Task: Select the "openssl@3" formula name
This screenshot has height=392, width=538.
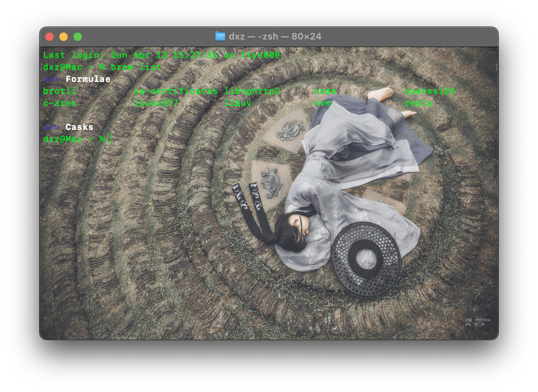Action: tap(430, 91)
